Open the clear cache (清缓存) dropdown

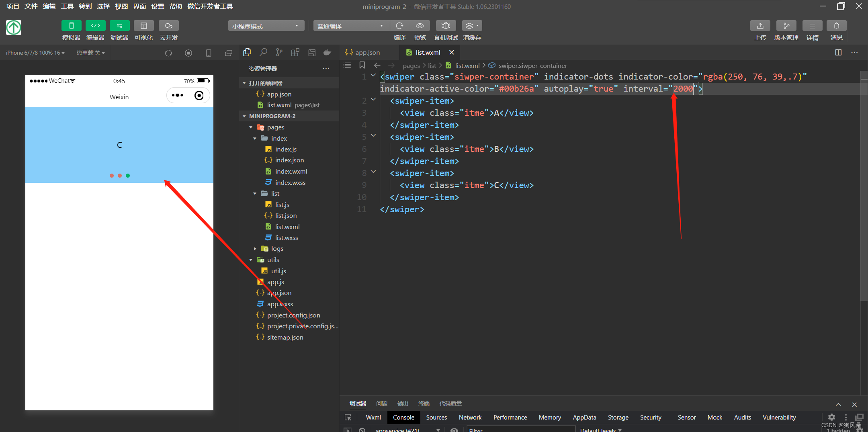pos(472,26)
